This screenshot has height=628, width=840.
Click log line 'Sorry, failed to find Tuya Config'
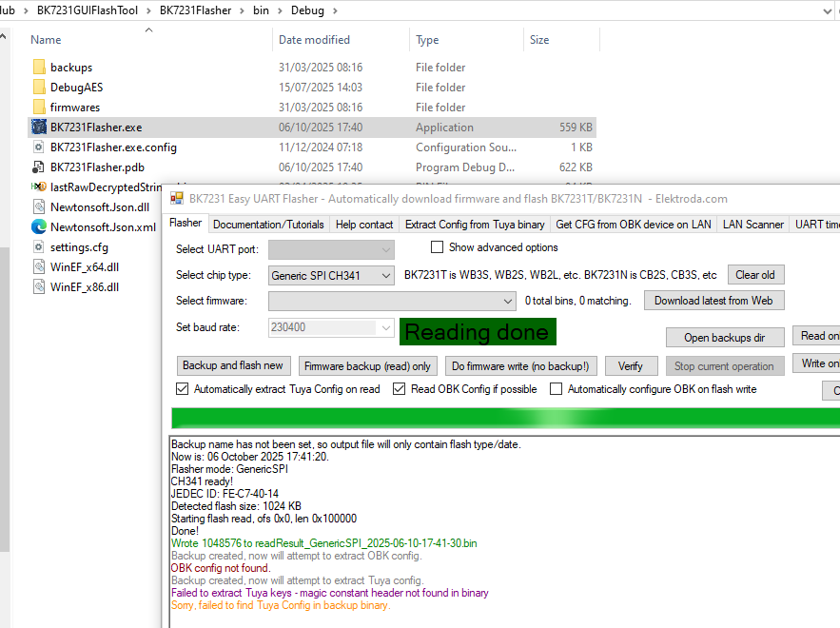[x=281, y=605]
